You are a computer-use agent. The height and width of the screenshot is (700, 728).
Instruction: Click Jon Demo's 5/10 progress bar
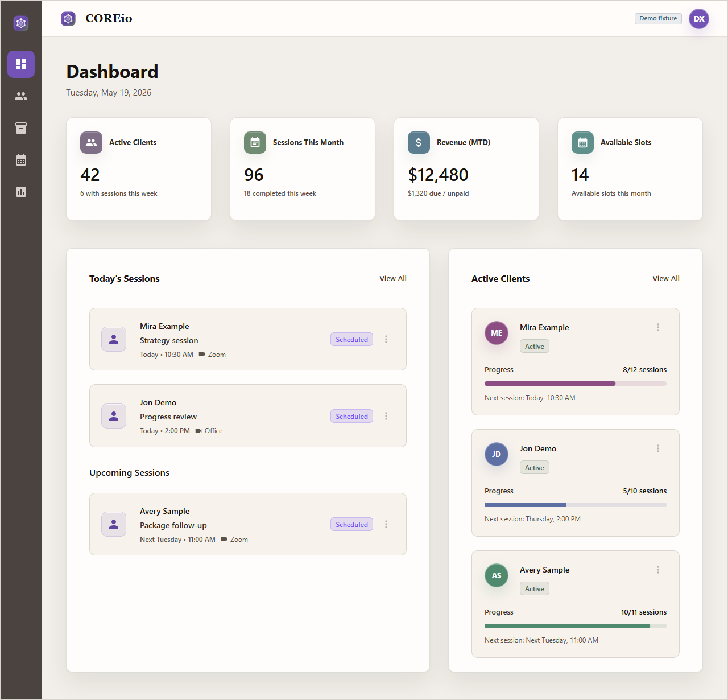click(x=576, y=505)
